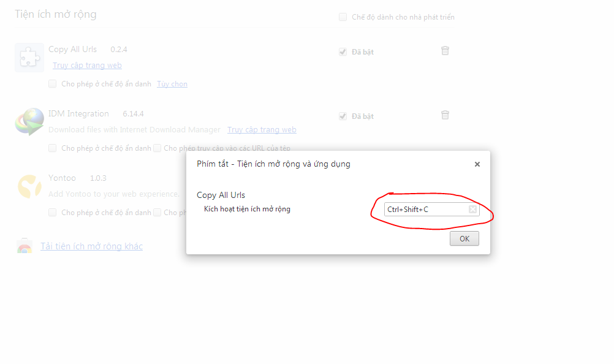Allow Yontoo in incognito mode
Screen dimensions: 614x364
click(x=52, y=213)
